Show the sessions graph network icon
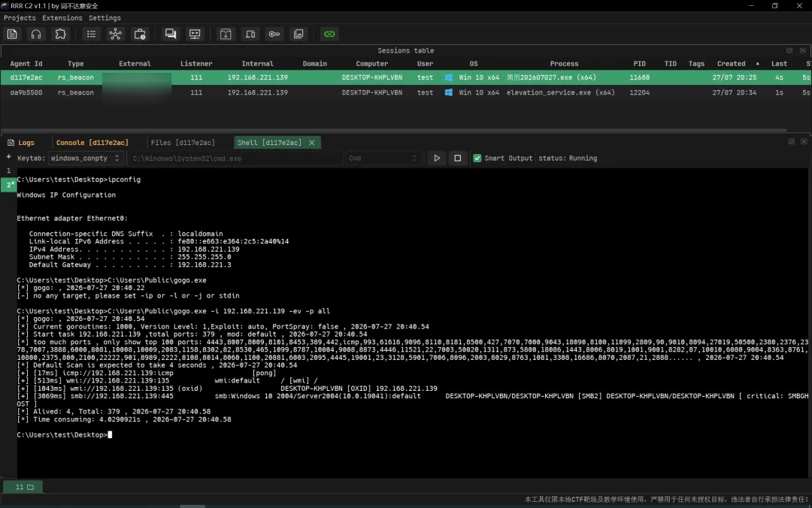The image size is (812, 508). click(x=116, y=34)
